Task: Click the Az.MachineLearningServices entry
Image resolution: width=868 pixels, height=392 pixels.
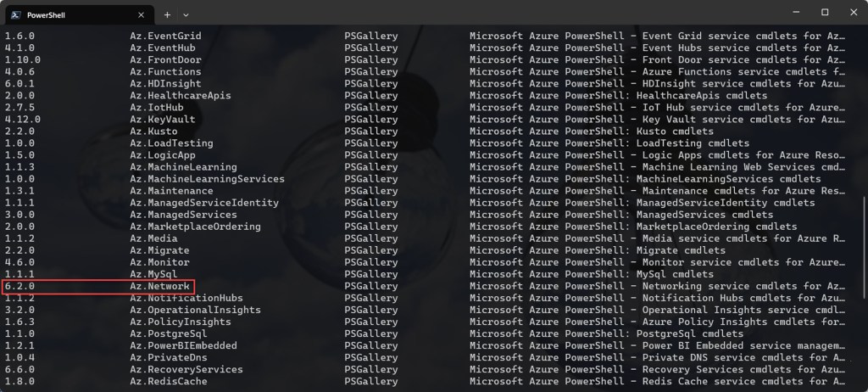Action: 207,179
